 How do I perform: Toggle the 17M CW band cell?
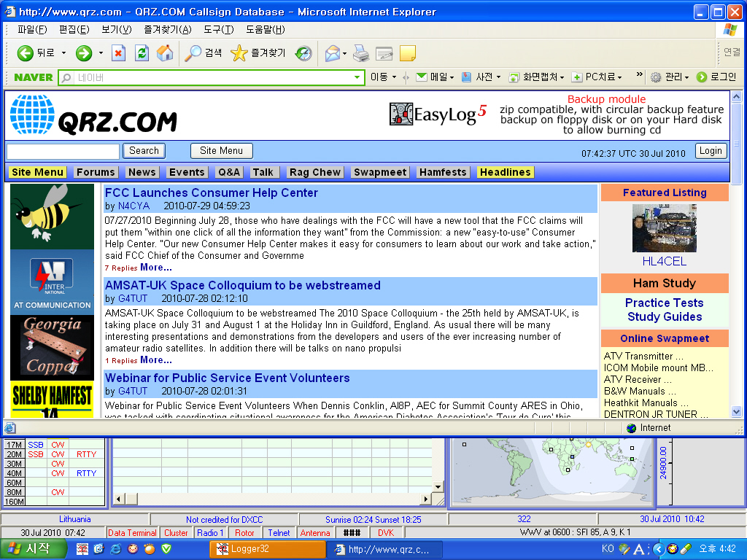(x=58, y=445)
